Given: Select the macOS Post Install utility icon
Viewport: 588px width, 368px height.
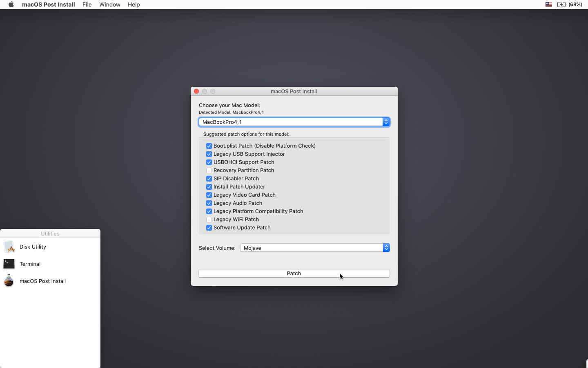Looking at the screenshot, I should (x=43, y=281).
